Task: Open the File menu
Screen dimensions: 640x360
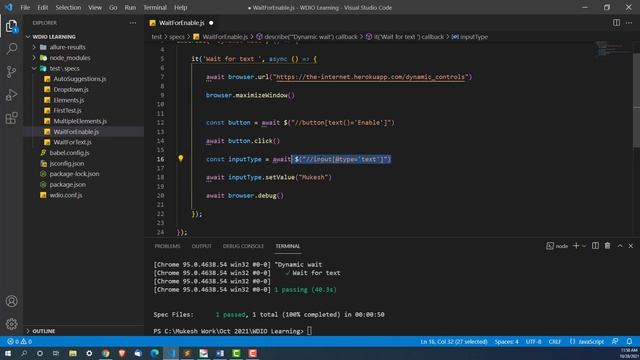Action: (25, 7)
